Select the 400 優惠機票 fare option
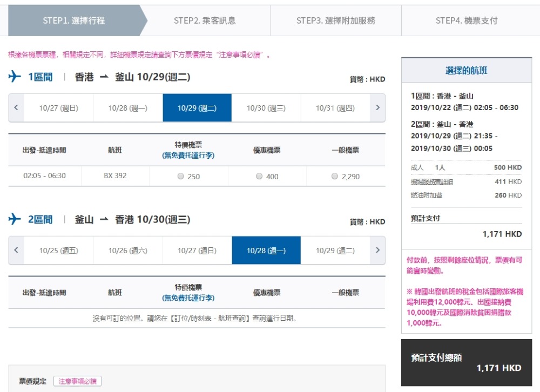The height and width of the screenshot is (392, 540). [259, 177]
